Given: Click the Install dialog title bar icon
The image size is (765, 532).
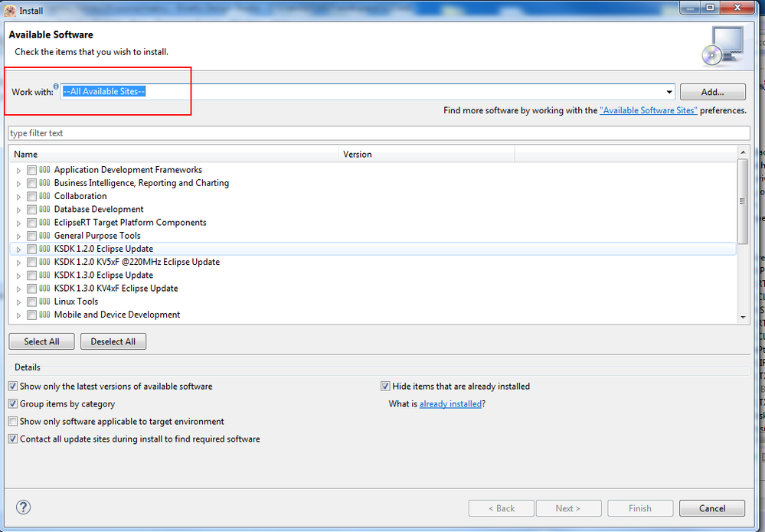Looking at the screenshot, I should (x=10, y=10).
